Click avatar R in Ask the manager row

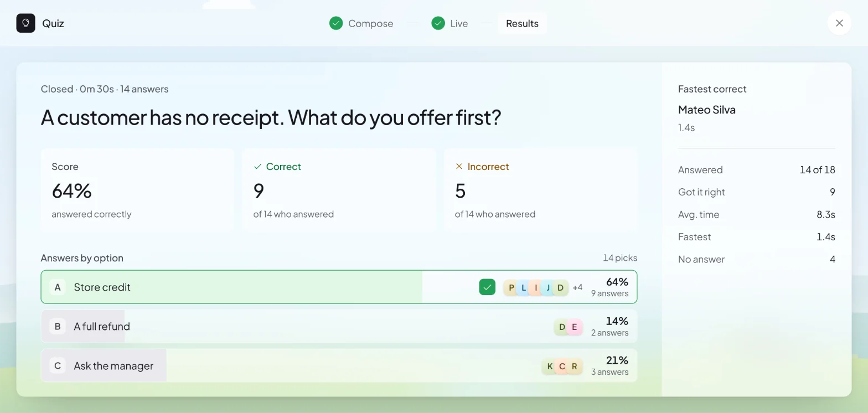coord(575,366)
